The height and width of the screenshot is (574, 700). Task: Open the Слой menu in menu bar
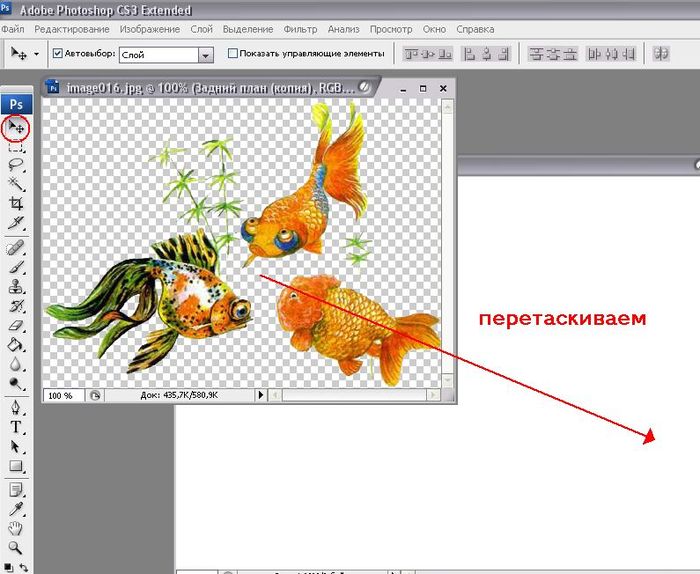click(x=201, y=29)
